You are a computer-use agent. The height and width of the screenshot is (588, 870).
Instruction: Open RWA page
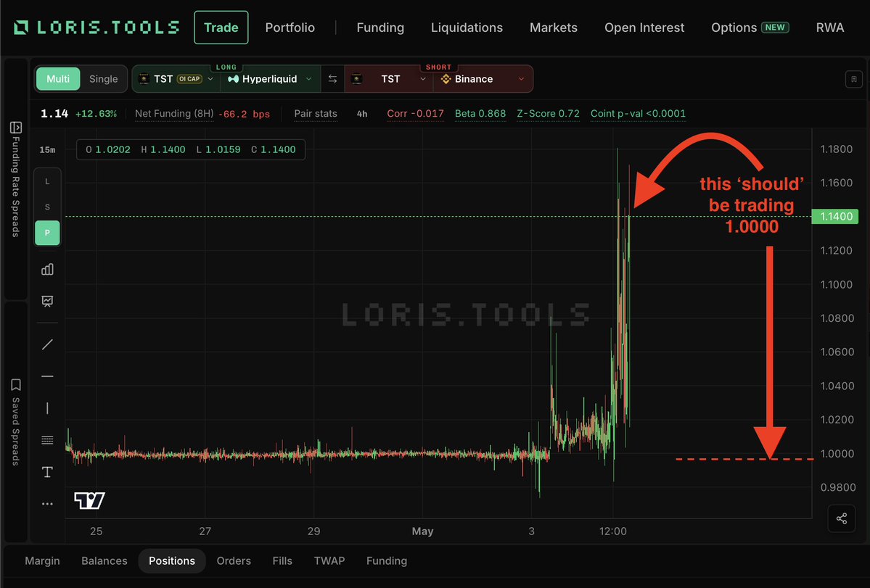829,27
